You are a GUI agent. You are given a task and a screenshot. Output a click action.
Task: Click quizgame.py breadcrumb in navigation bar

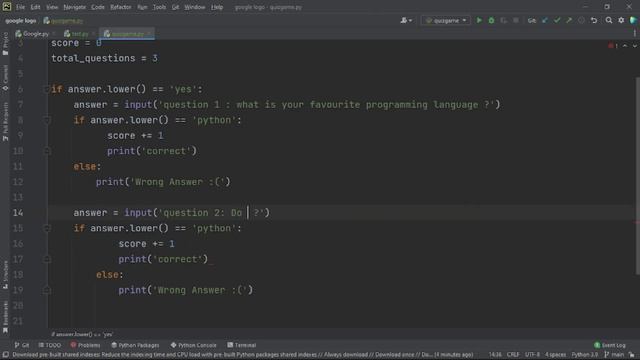[64, 20]
